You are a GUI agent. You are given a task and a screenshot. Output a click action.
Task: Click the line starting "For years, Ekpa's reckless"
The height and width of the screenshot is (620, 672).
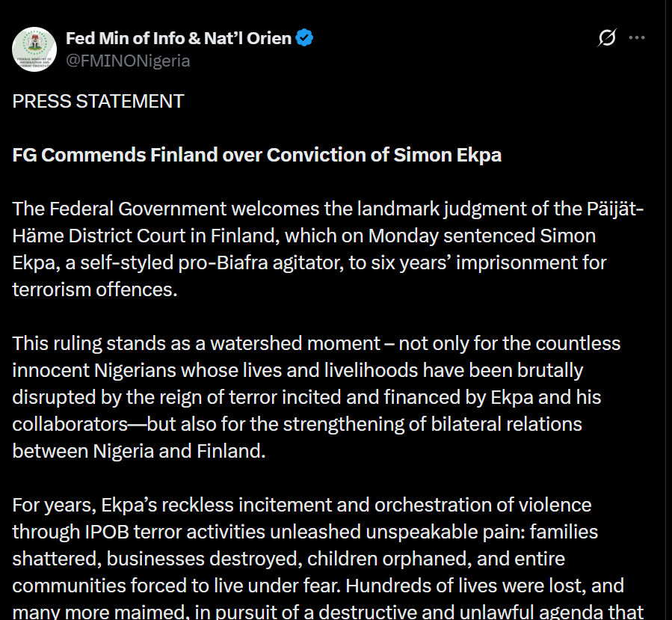pyautogui.click(x=301, y=505)
